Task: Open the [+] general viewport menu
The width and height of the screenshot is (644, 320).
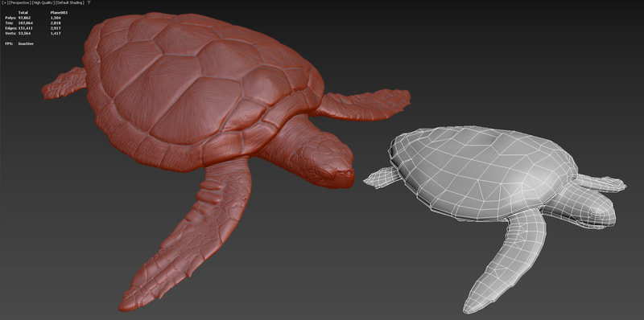Action: [5, 3]
